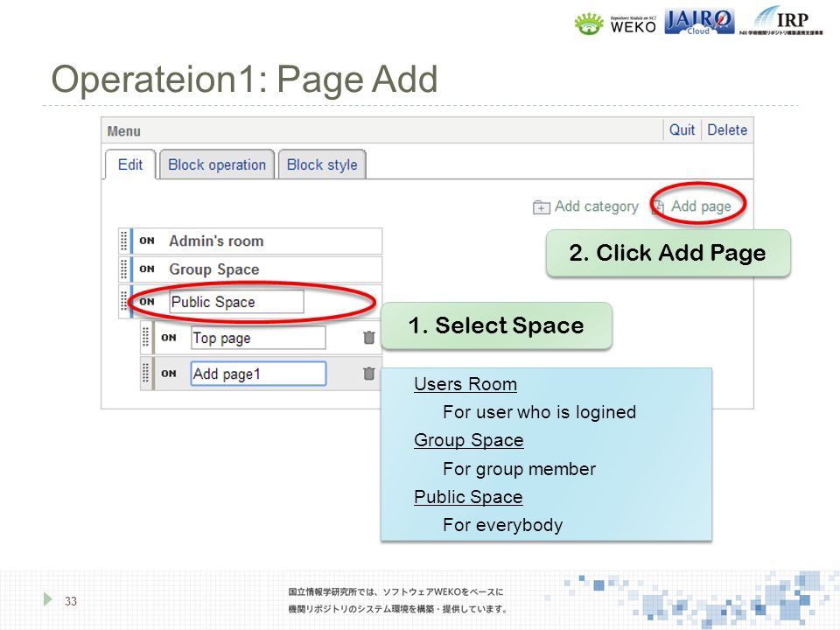Click the Users Room heading text

[465, 384]
